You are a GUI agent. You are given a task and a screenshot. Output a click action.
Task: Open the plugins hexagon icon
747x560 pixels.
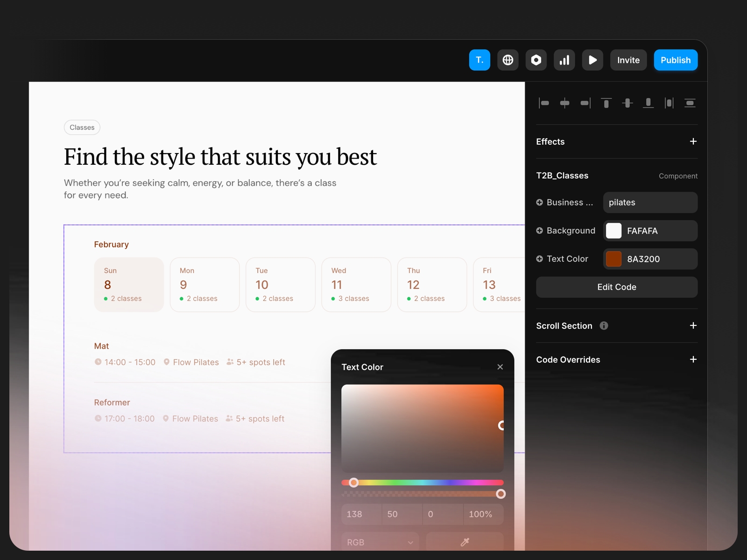point(536,60)
